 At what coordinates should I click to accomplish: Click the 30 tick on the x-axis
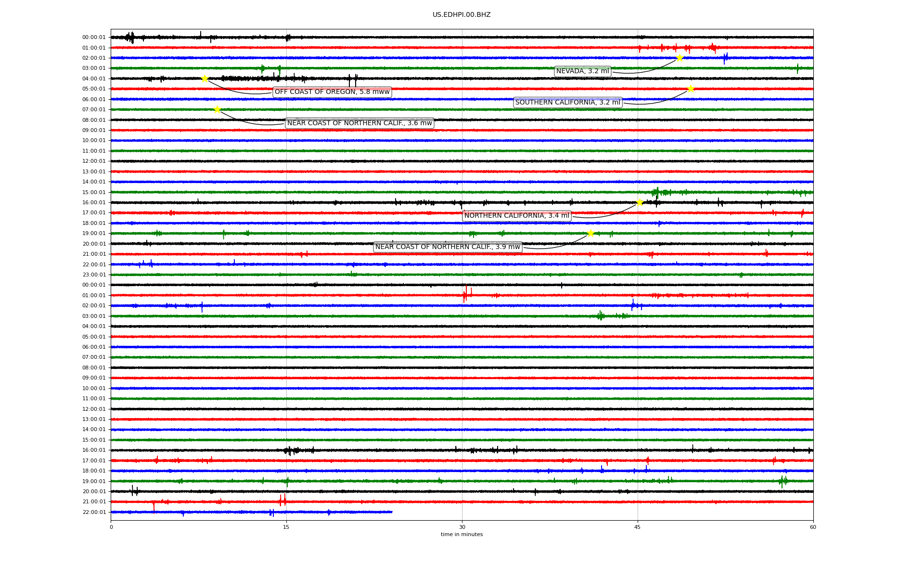click(462, 527)
